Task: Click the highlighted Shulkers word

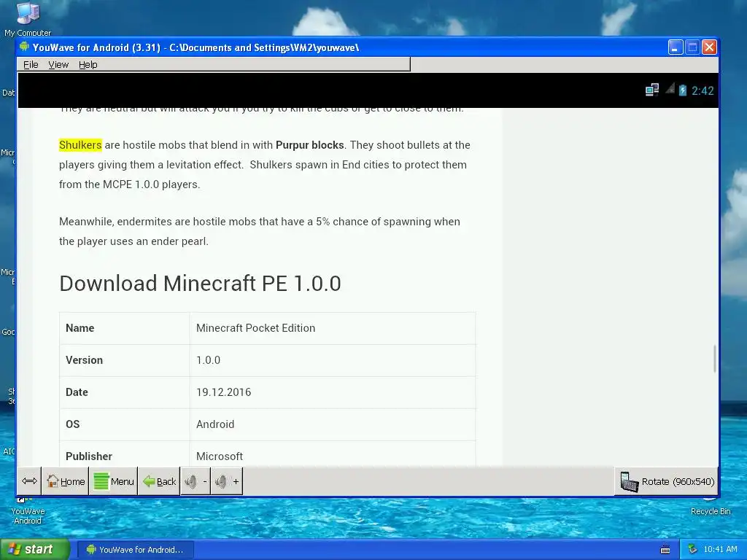Action: tap(80, 145)
